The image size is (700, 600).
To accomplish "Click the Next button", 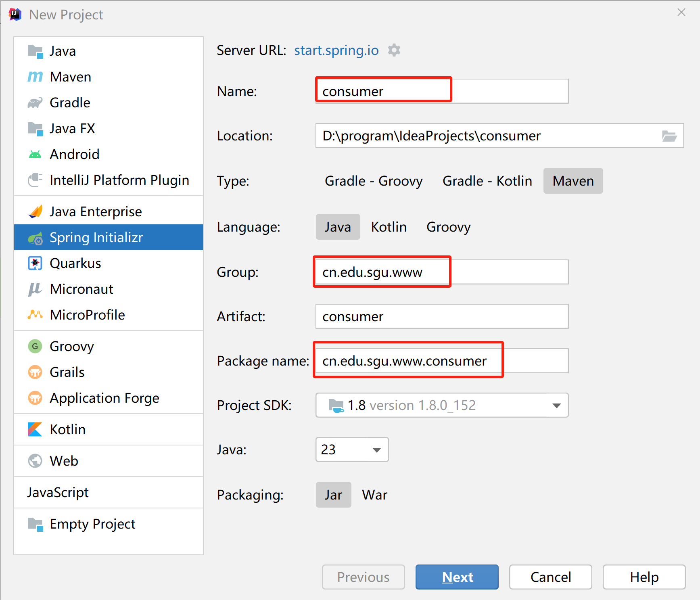I will click(457, 577).
